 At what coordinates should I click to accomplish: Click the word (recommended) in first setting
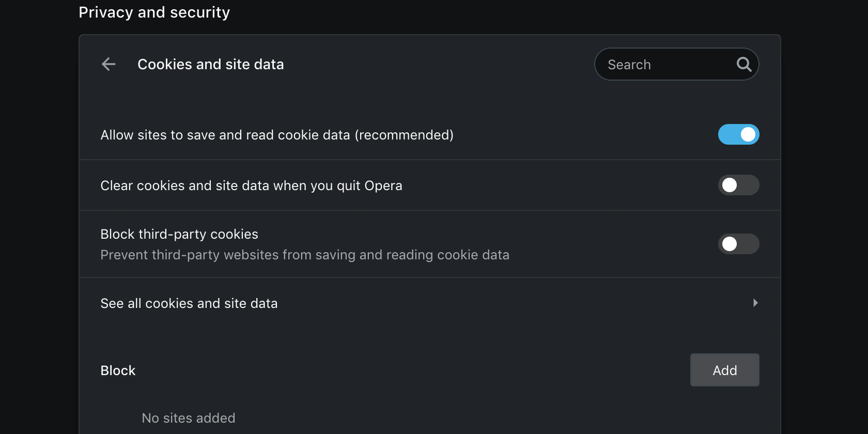(404, 135)
